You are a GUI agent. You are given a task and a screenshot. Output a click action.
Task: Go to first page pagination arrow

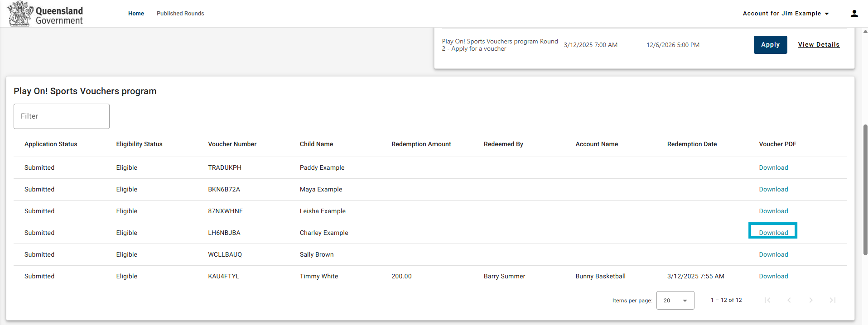pos(767,300)
